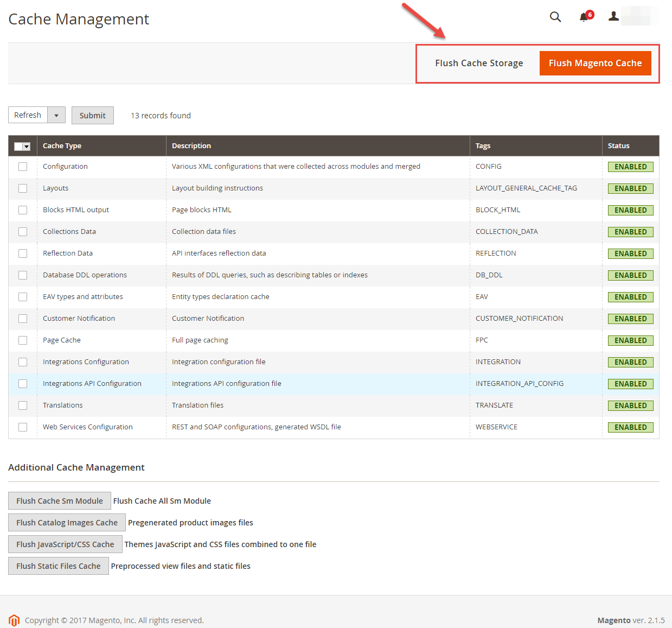Click the Magento logo in footer
The height and width of the screenshot is (628, 672).
coord(14,620)
